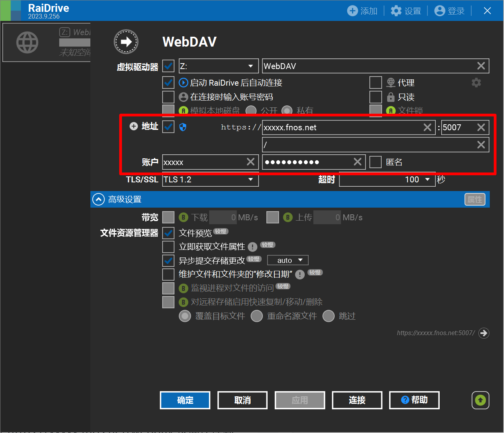
Task: Select the Z: WebDAV drive globe icon
Action: pos(27,42)
